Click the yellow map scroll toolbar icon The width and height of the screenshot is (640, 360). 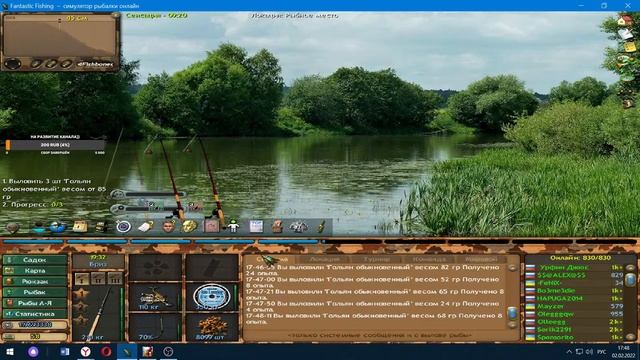tap(80, 227)
